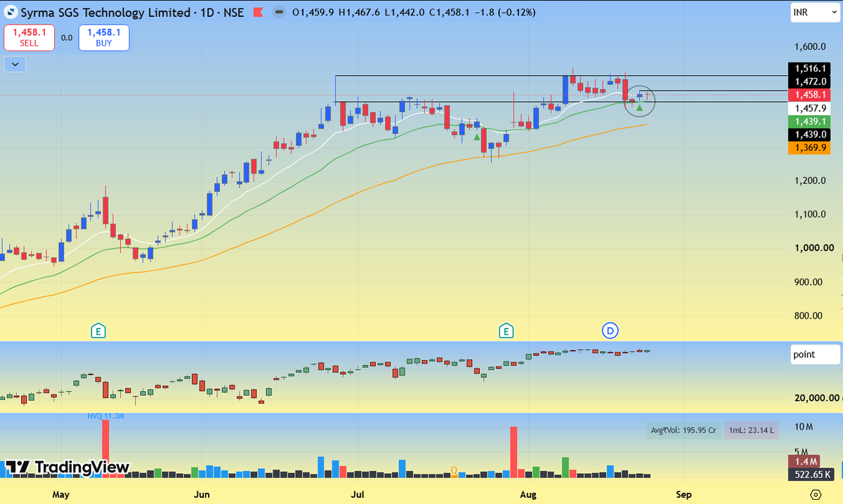
Task: Click the green triangle signal in late July
Action: click(x=477, y=135)
